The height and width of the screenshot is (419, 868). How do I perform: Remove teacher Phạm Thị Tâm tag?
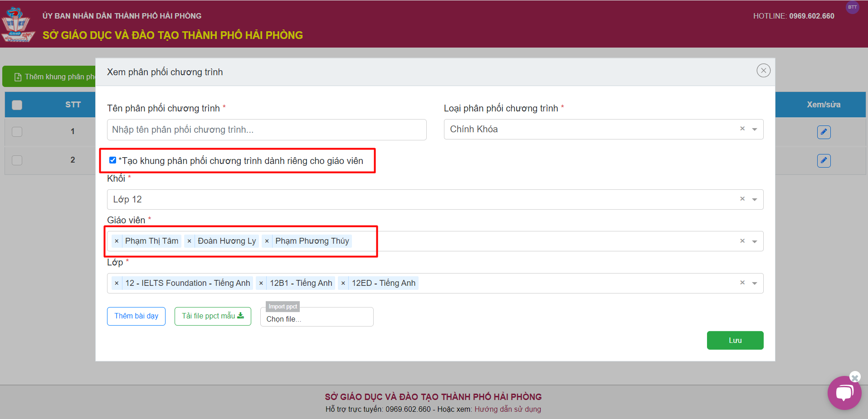coord(117,241)
